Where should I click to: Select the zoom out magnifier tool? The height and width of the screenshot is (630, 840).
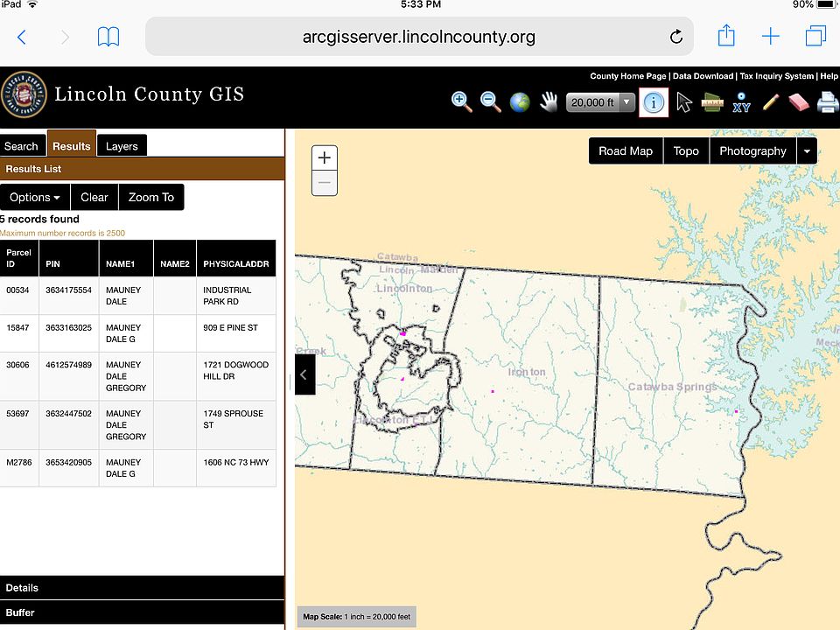pos(490,101)
